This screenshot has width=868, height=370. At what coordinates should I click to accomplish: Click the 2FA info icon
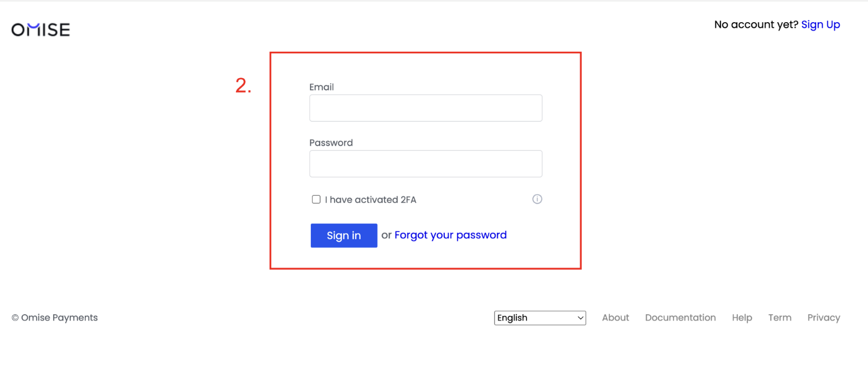537,199
